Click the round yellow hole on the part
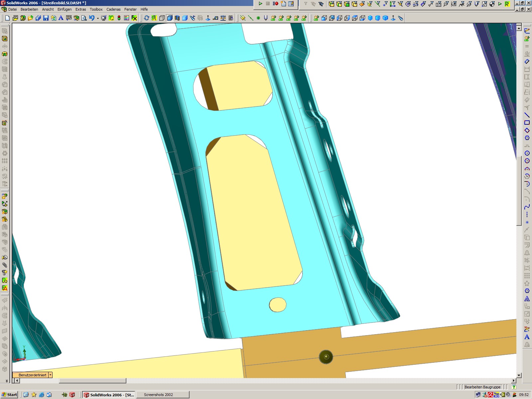532x399 pixels. (x=278, y=305)
